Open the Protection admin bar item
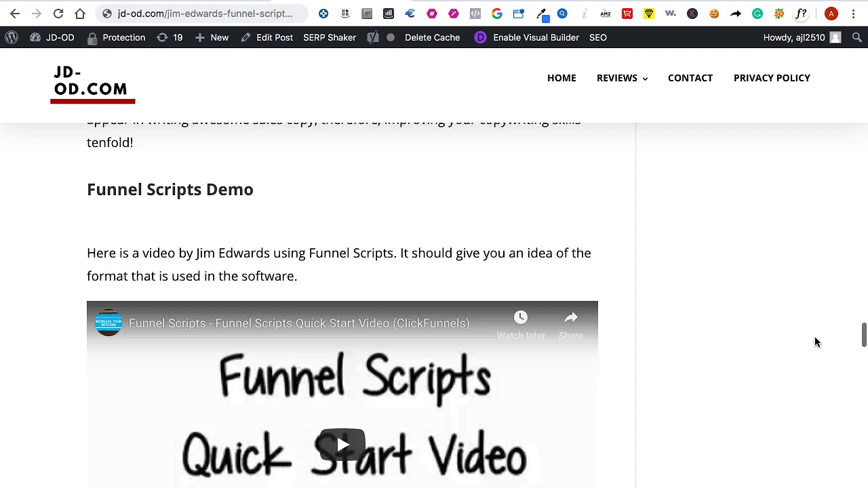The width and height of the screenshot is (868, 488). point(116,37)
